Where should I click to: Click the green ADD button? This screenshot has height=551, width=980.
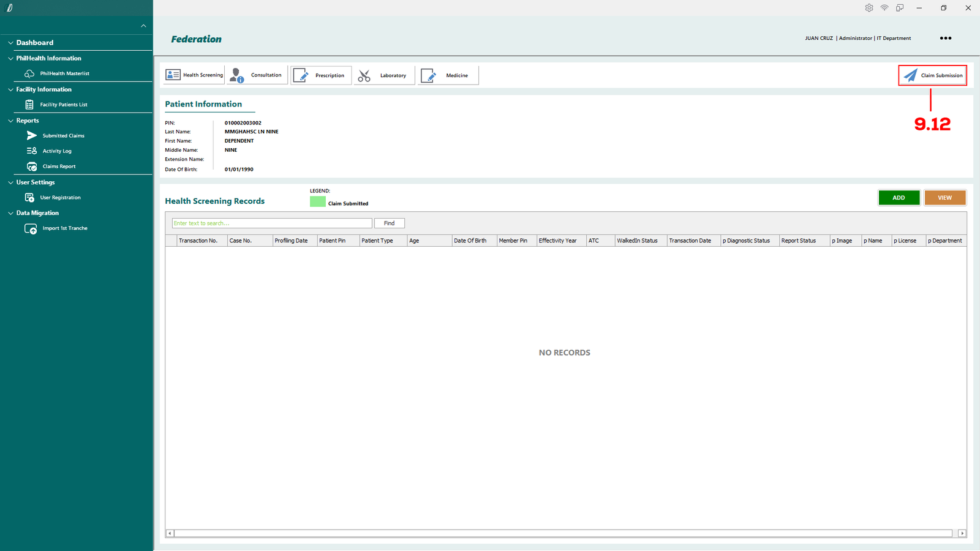(899, 198)
